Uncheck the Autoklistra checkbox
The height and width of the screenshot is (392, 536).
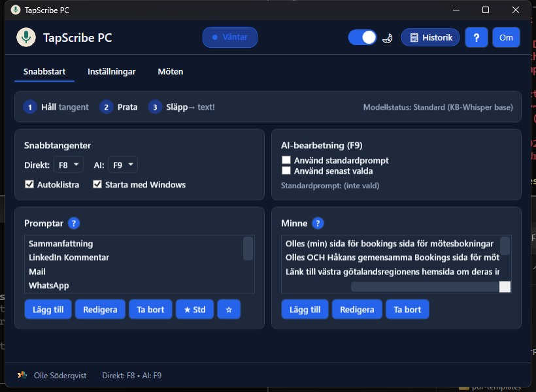[x=29, y=184]
